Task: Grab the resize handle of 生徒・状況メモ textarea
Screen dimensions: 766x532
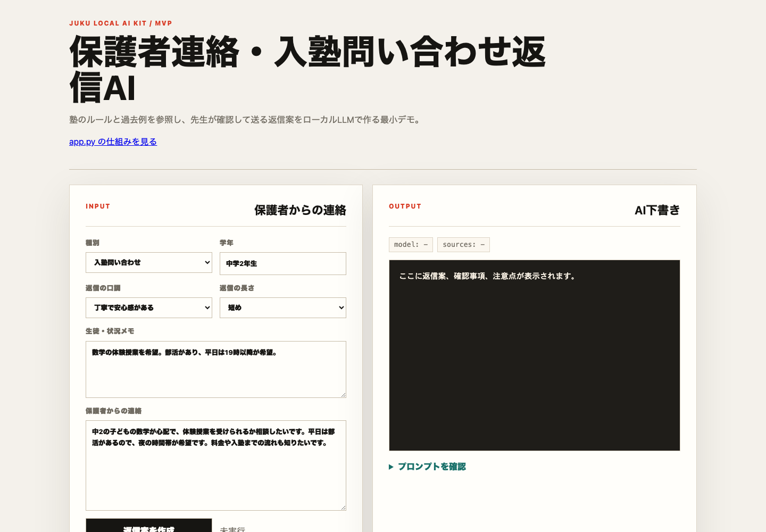Action: point(343,395)
